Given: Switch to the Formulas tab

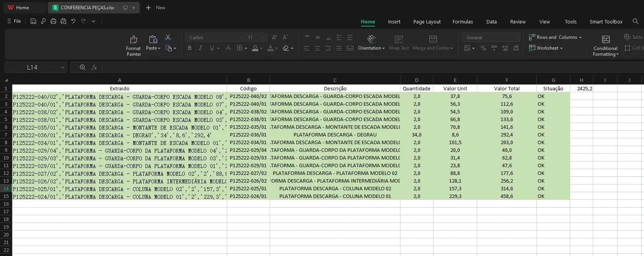Looking at the screenshot, I should (463, 22).
